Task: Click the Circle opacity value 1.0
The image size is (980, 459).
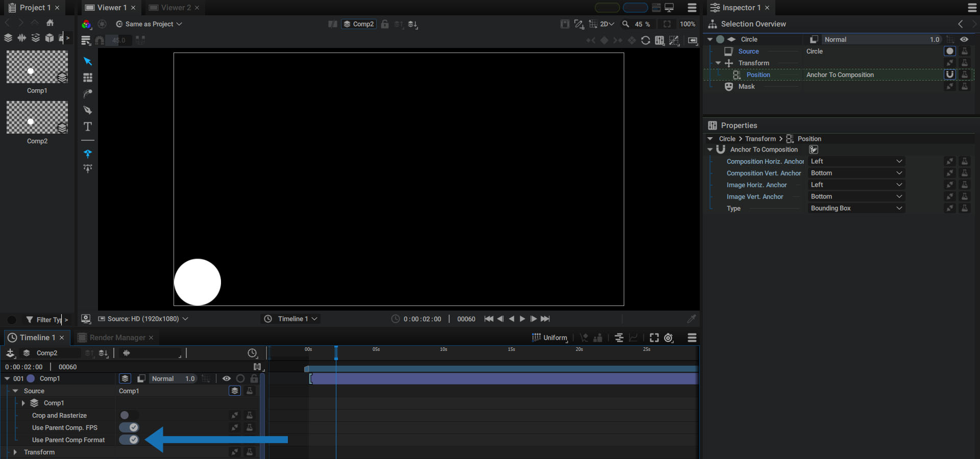Action: pyautogui.click(x=935, y=39)
